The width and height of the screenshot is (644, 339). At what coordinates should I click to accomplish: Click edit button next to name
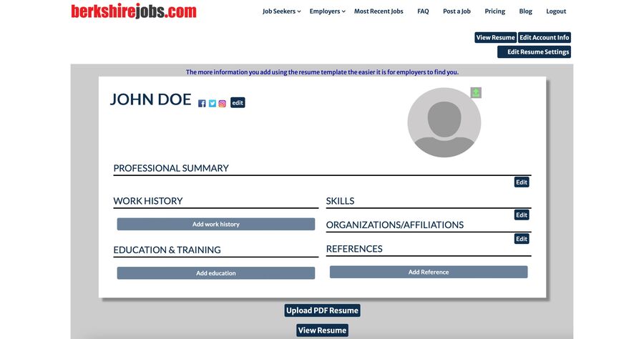pos(238,103)
